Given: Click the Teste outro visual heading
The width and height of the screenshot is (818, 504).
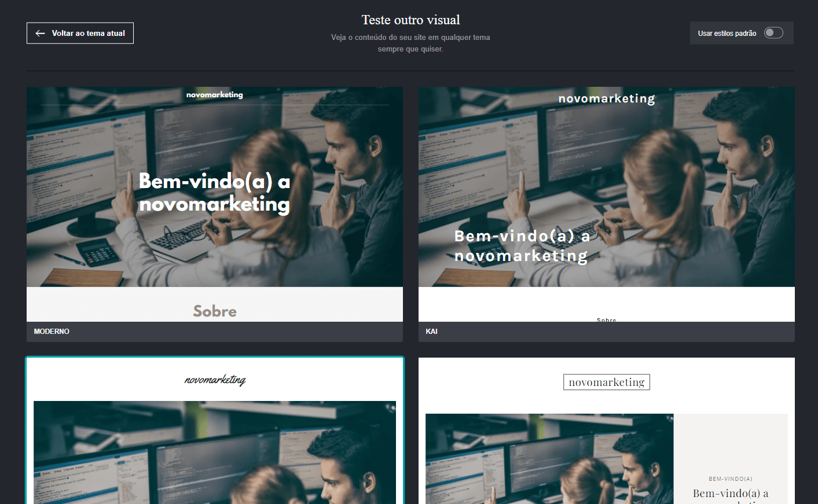Looking at the screenshot, I should (x=410, y=20).
